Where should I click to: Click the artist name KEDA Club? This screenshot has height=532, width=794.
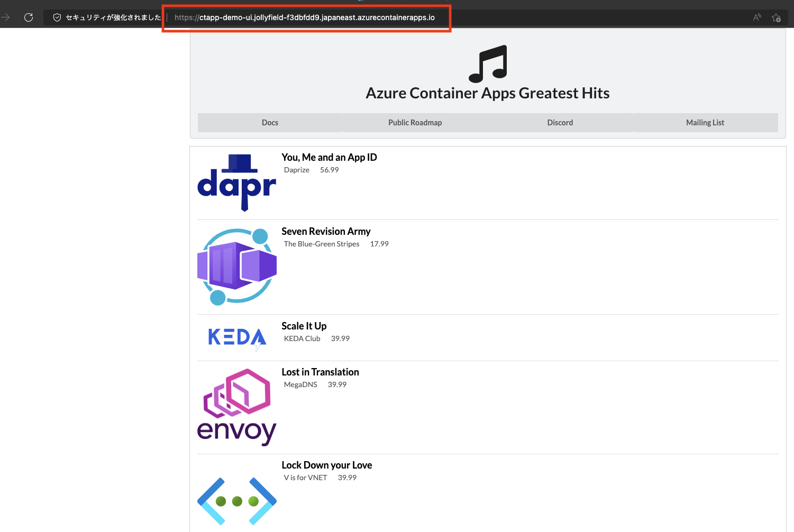tap(302, 338)
